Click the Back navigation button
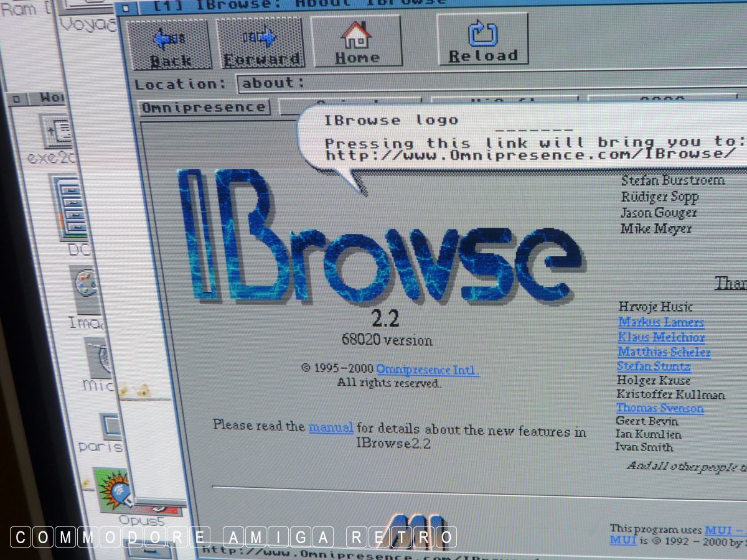747x560 pixels. pyautogui.click(x=169, y=43)
